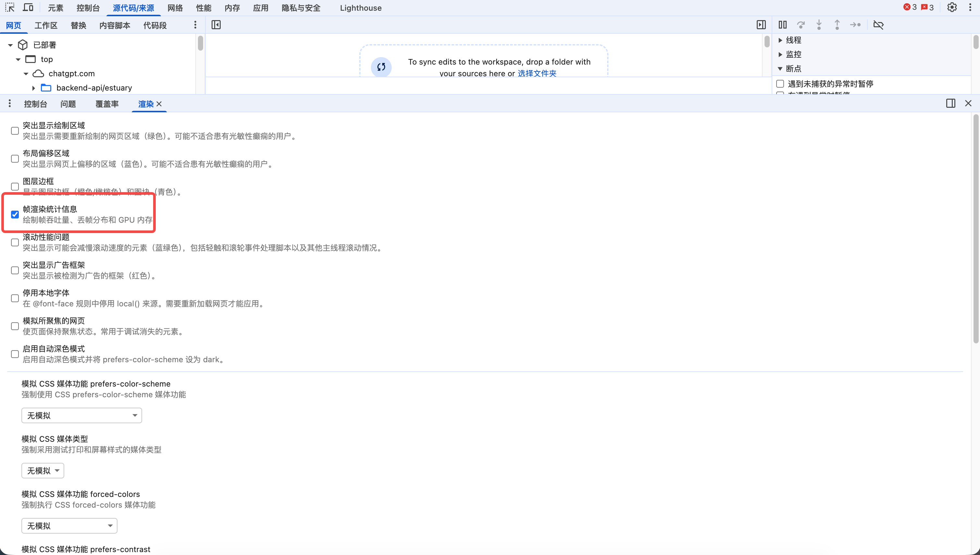Open the prefers-color-scheme 无模拟 dropdown
The width and height of the screenshot is (980, 555).
(81, 415)
